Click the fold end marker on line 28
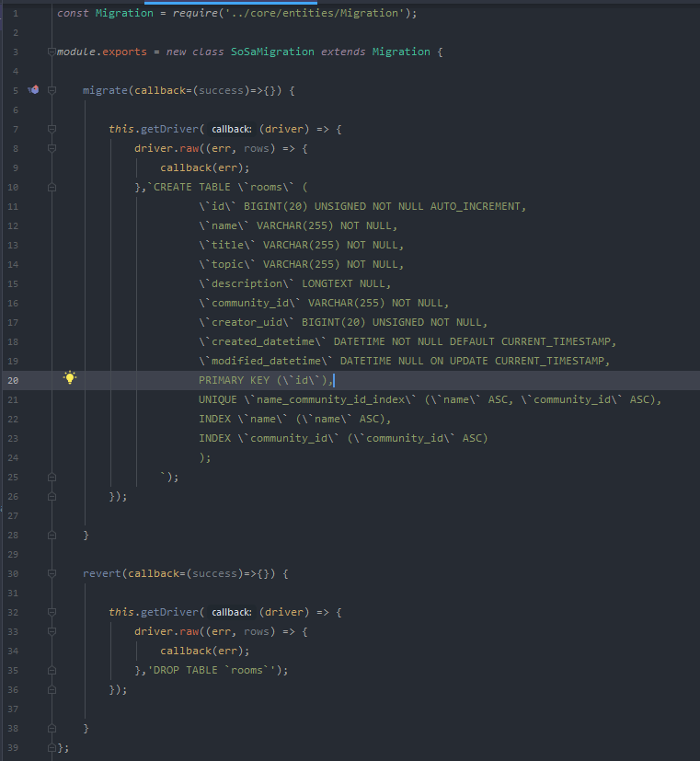 pyautogui.click(x=52, y=535)
